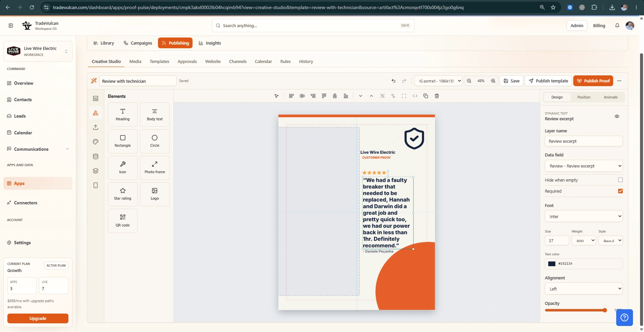Click the redo arrow

[404, 81]
